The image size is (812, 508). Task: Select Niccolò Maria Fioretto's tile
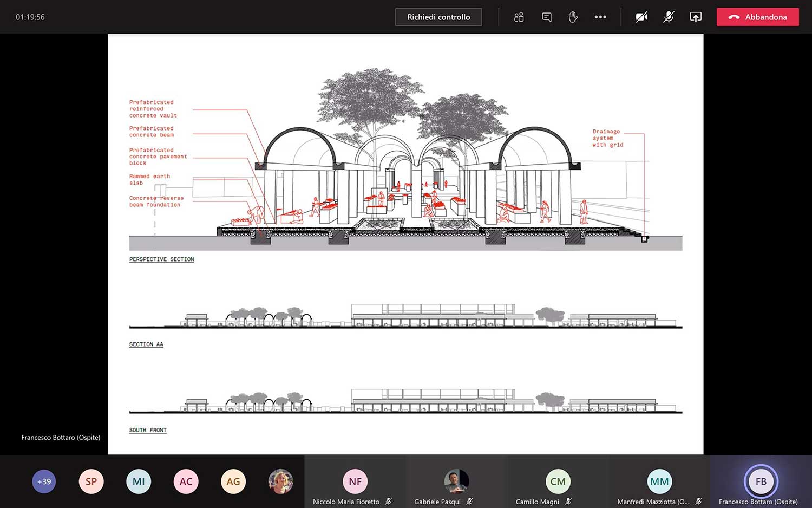click(355, 482)
